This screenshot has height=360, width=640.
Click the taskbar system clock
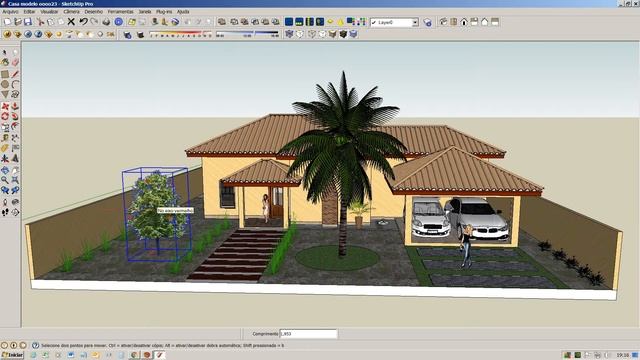[x=622, y=355]
